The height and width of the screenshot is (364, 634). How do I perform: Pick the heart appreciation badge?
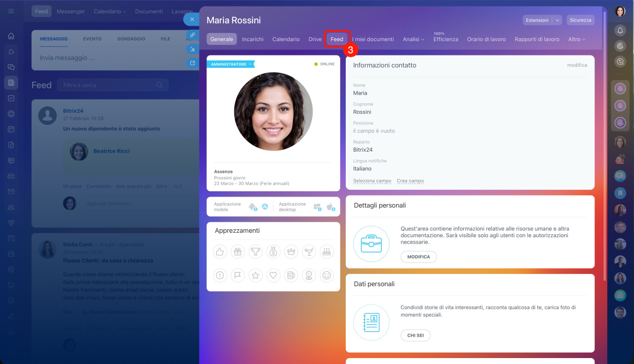click(x=273, y=275)
